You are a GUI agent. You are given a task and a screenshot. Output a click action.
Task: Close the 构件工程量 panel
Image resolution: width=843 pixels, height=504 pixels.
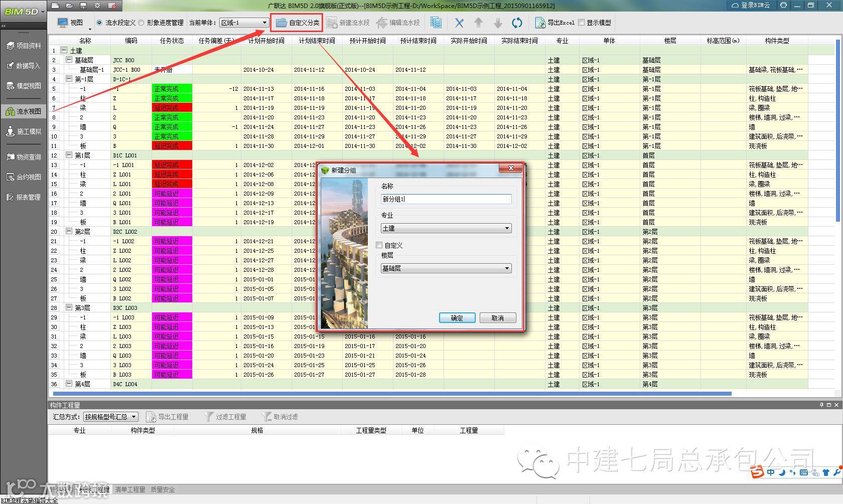point(836,405)
